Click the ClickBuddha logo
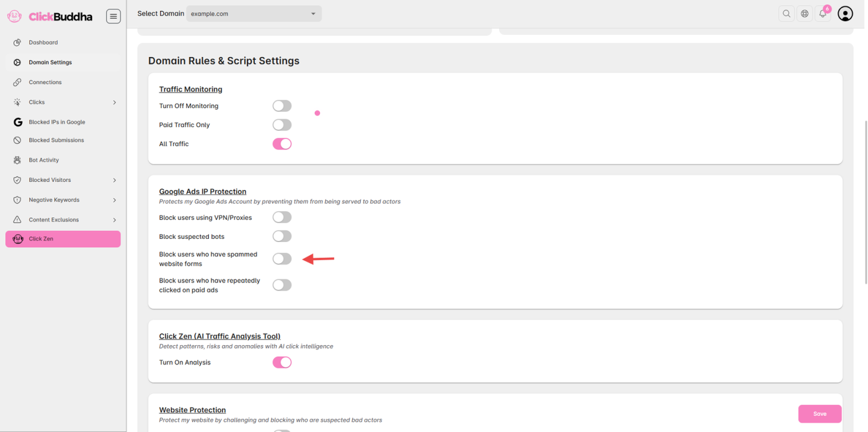 coord(50,17)
